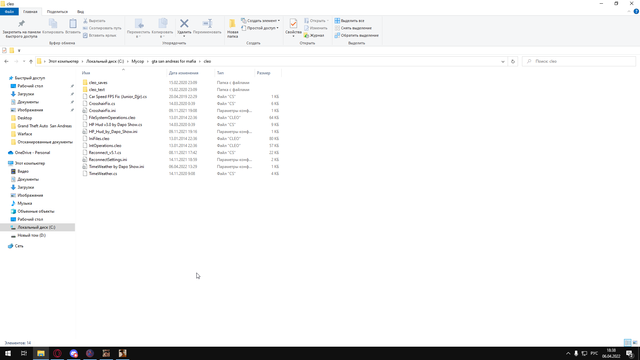Screen dimensions: 640x360
Task: Click the File Explorer taskbar icon
Action: tap(41, 353)
